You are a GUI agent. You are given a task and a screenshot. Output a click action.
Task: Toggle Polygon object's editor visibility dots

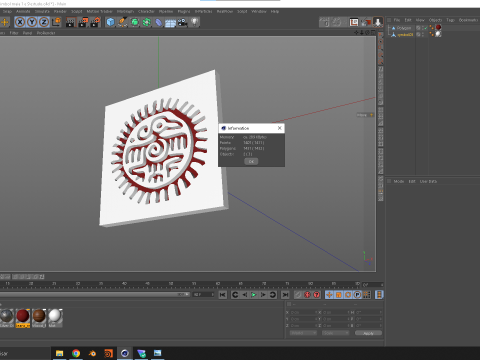423,28
